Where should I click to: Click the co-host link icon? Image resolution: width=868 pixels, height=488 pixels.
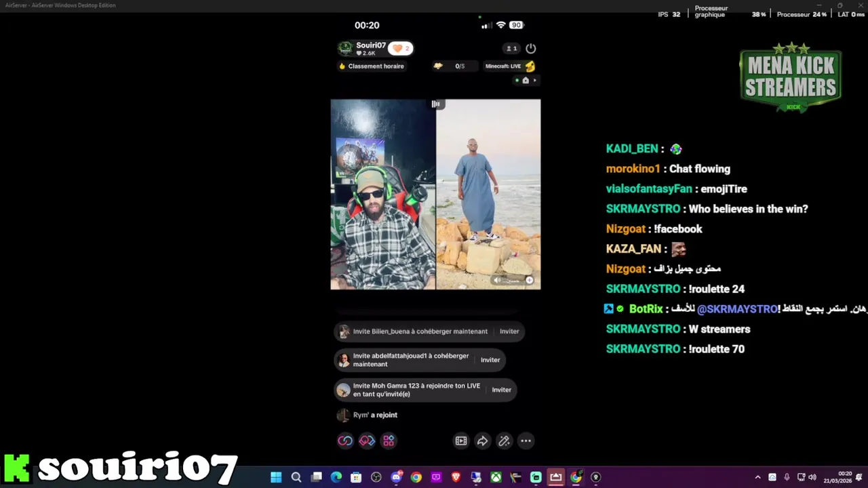click(345, 441)
